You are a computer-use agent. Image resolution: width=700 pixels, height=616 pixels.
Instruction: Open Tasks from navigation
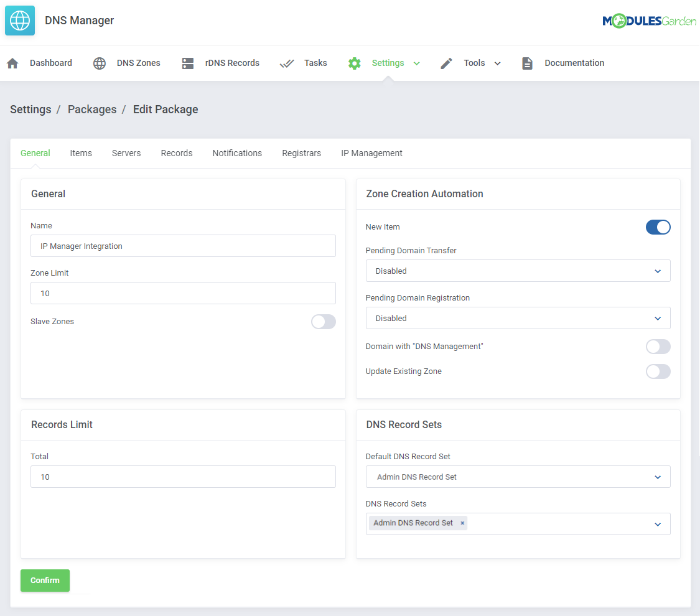tap(315, 63)
